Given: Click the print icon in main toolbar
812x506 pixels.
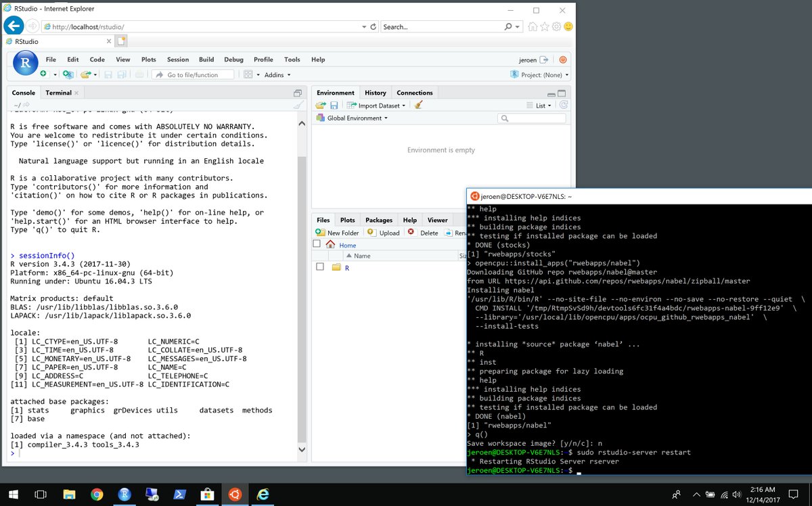Looking at the screenshot, I should click(139, 74).
